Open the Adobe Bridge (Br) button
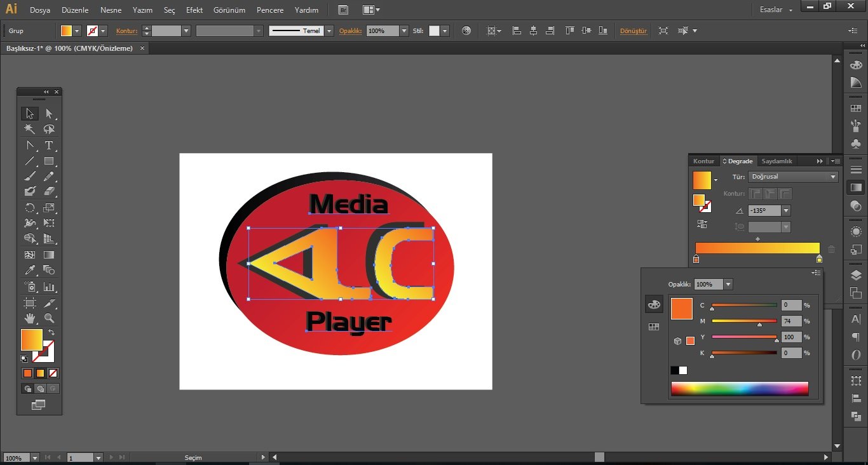868x465 pixels. pyautogui.click(x=343, y=10)
